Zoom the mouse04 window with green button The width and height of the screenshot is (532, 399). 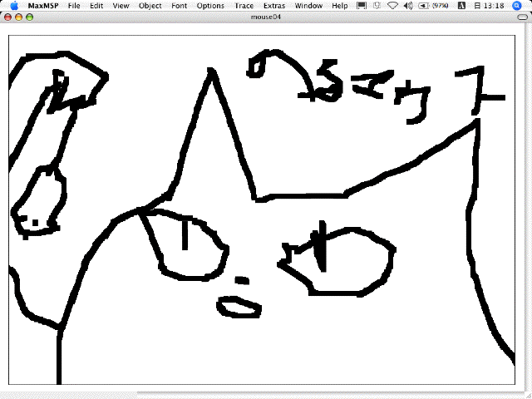tap(30, 17)
